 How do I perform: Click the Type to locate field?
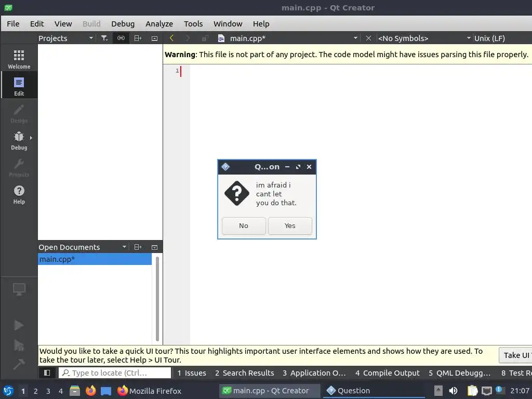pyautogui.click(x=115, y=373)
